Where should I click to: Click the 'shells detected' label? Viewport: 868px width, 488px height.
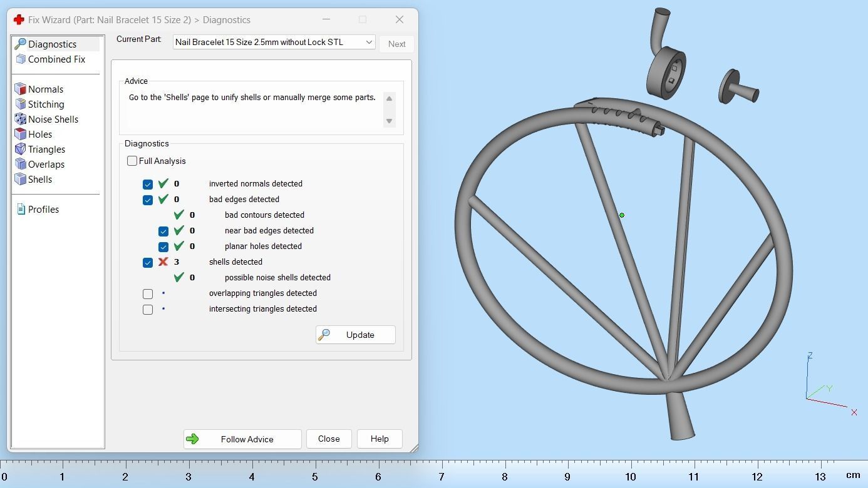[235, 262]
